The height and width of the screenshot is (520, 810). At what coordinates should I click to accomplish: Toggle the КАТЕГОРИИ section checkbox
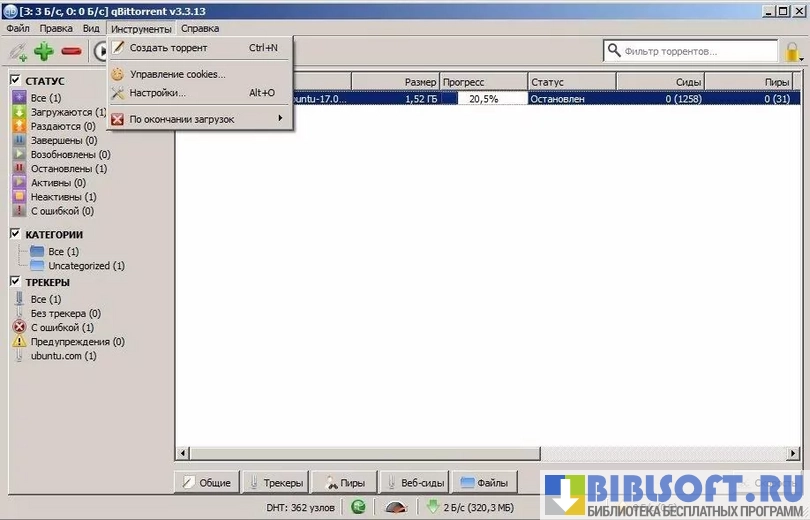[16, 234]
